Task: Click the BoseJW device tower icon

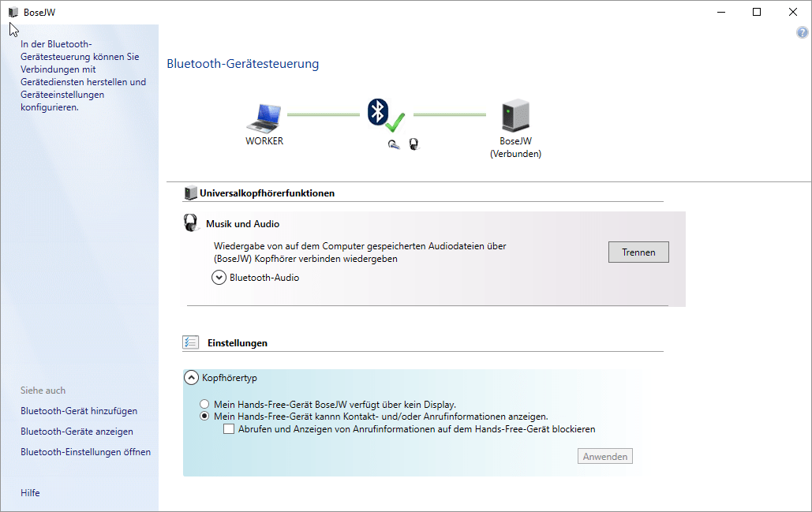Action: point(515,117)
